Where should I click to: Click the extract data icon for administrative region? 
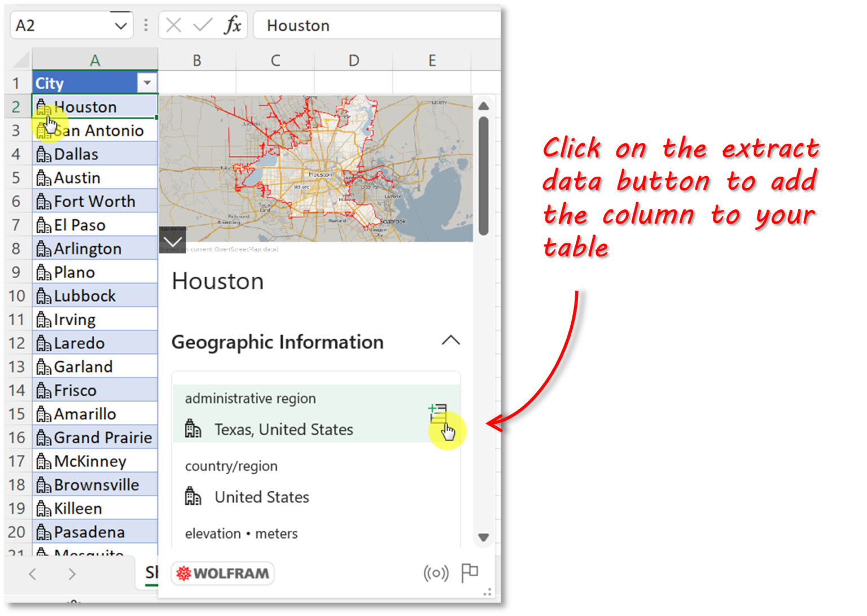[437, 413]
